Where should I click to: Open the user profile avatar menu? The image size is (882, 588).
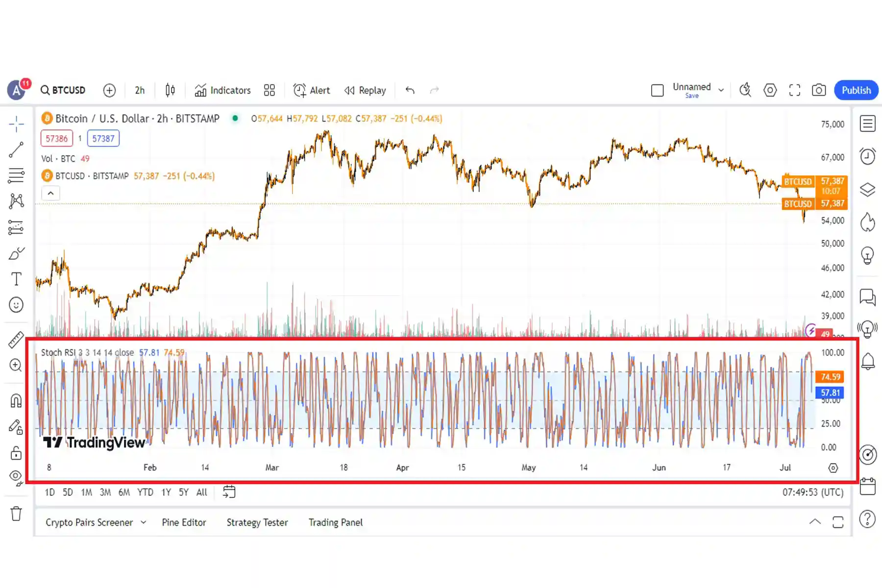click(17, 90)
